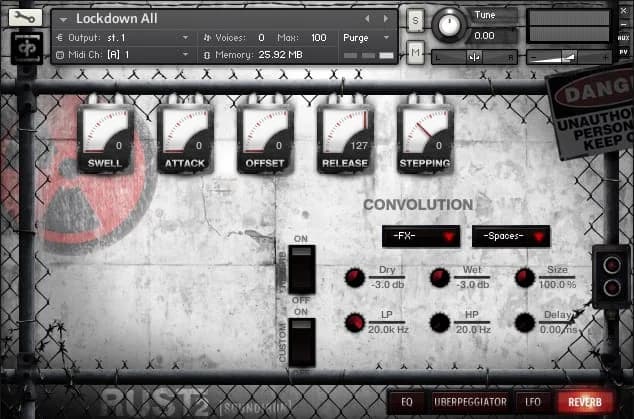Click the REVERB tab button

coord(586,401)
